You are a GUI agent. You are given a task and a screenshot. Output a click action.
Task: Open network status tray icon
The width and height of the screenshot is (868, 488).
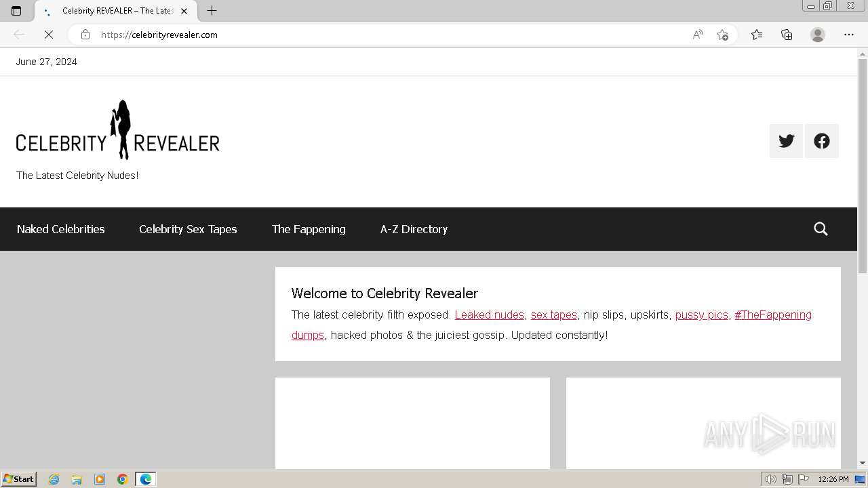787,479
